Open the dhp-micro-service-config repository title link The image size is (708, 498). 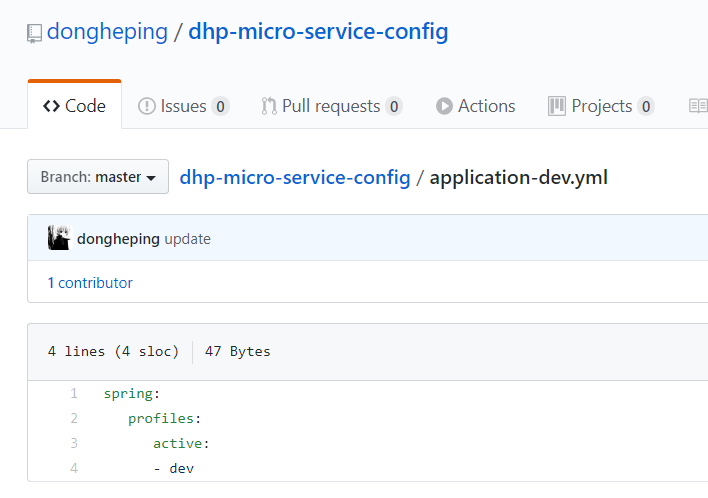point(318,32)
